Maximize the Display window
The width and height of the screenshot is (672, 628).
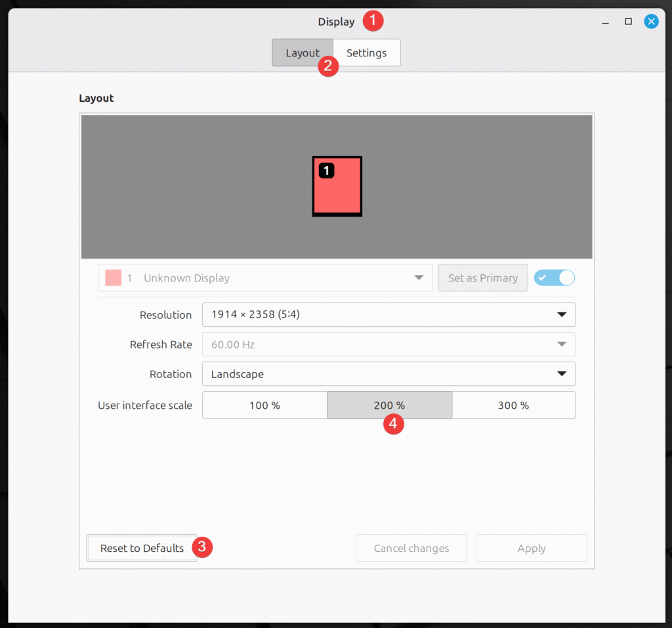pyautogui.click(x=628, y=22)
